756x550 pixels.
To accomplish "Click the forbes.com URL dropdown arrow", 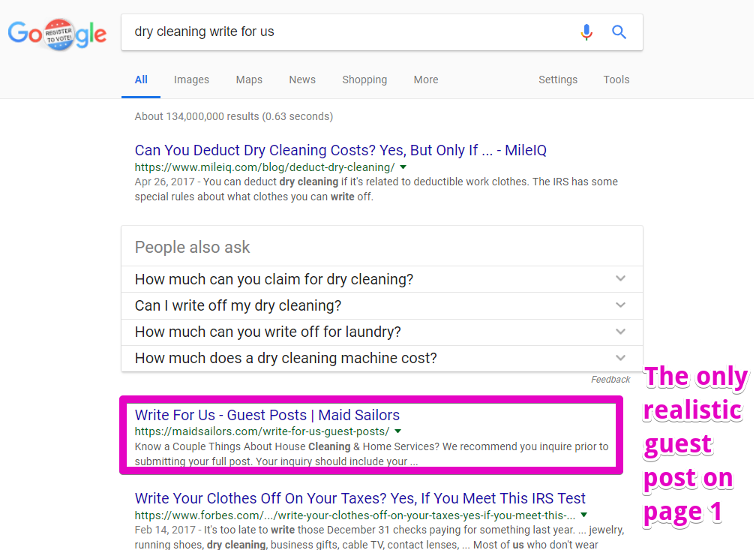I will coord(583,515).
